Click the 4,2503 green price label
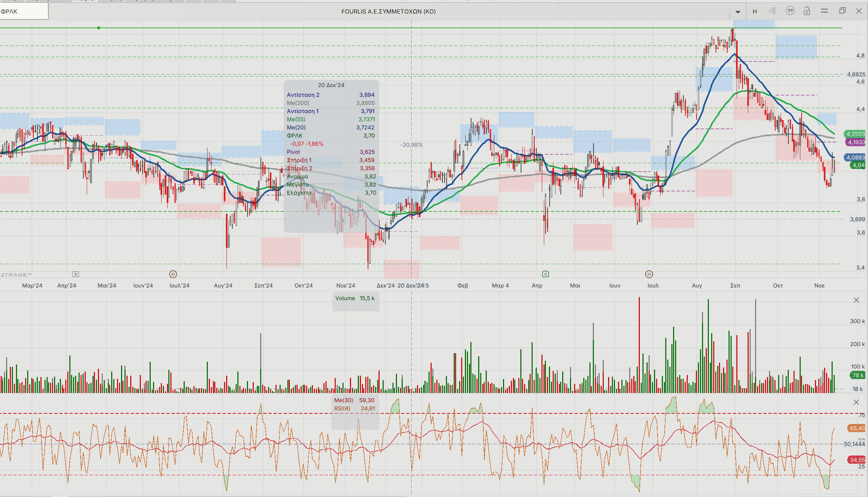The image size is (868, 497). 855,134
